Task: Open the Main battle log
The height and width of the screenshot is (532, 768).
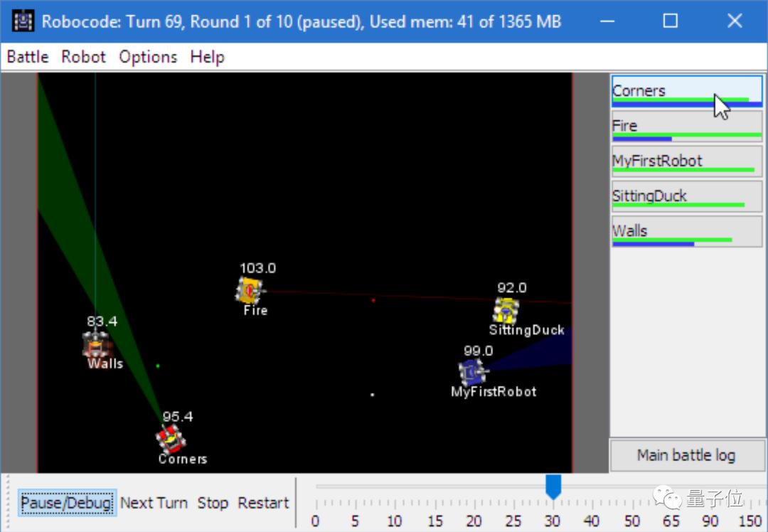Action: pos(686,455)
